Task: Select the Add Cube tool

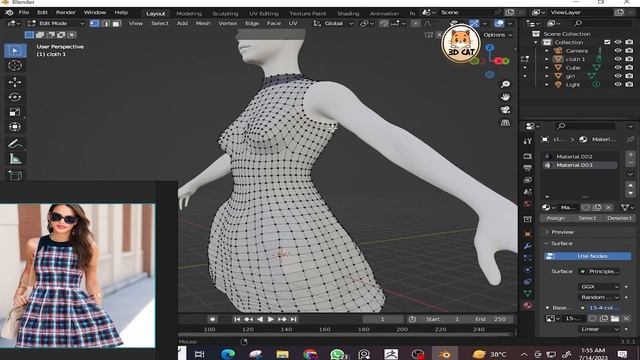Action: (15, 175)
